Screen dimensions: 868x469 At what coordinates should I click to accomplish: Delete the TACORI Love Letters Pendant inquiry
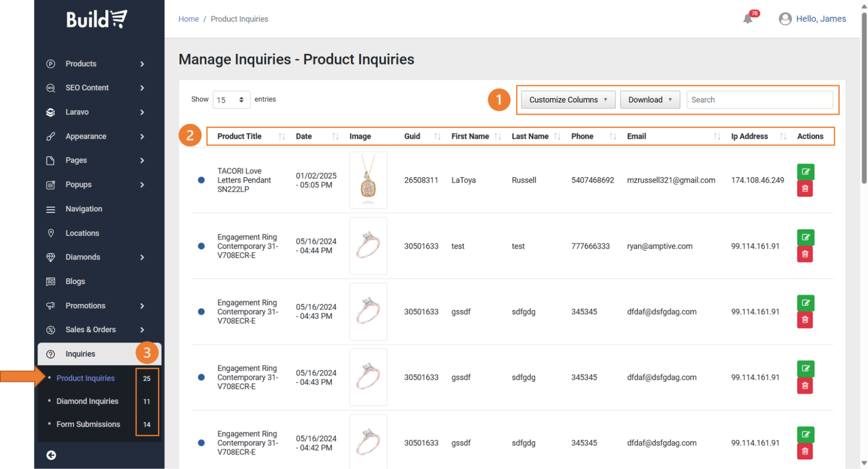point(805,189)
